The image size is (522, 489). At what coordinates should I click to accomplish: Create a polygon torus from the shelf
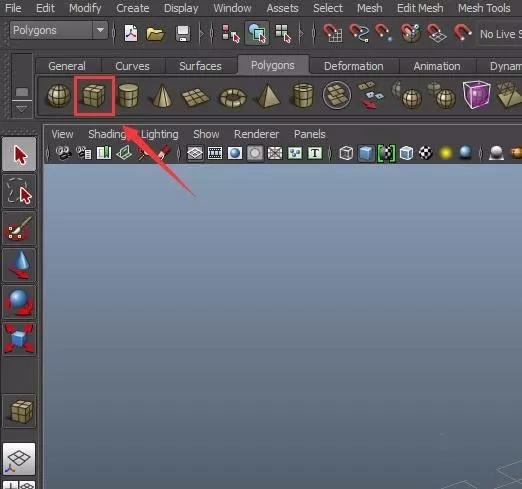click(233, 97)
